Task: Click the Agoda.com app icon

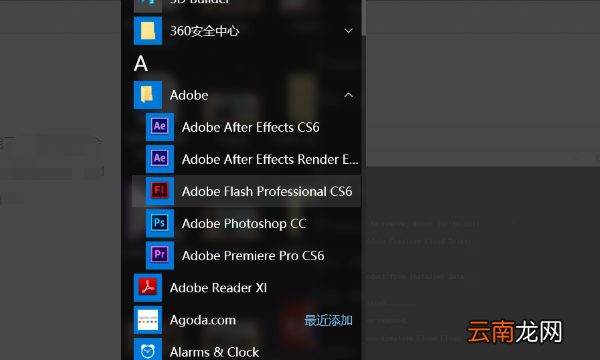Action: pos(148,319)
